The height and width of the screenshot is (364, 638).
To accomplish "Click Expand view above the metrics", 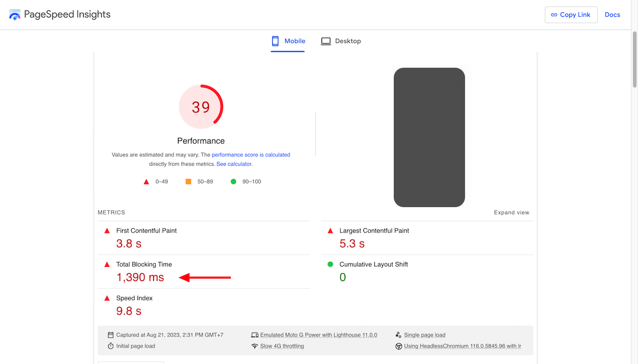I will (x=511, y=213).
